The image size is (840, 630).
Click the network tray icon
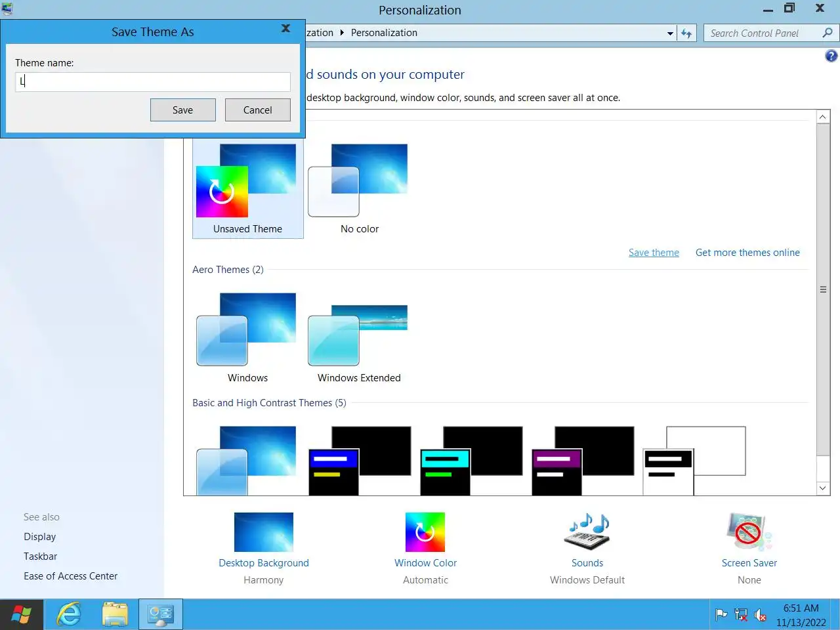741,615
